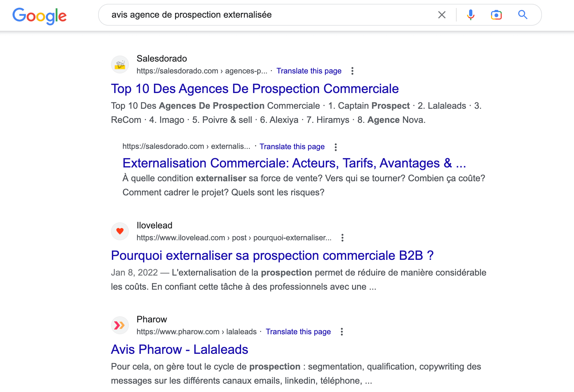
Task: Open search by image camera icon
Action: click(x=496, y=15)
